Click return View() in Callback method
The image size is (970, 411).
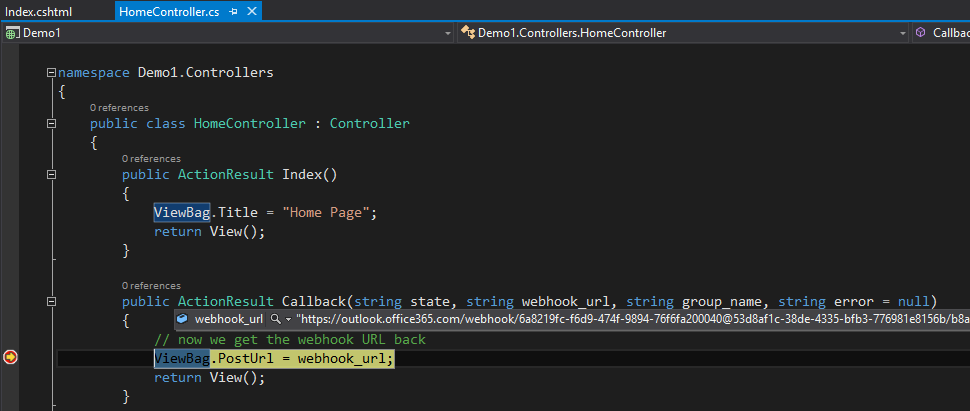[x=209, y=378]
